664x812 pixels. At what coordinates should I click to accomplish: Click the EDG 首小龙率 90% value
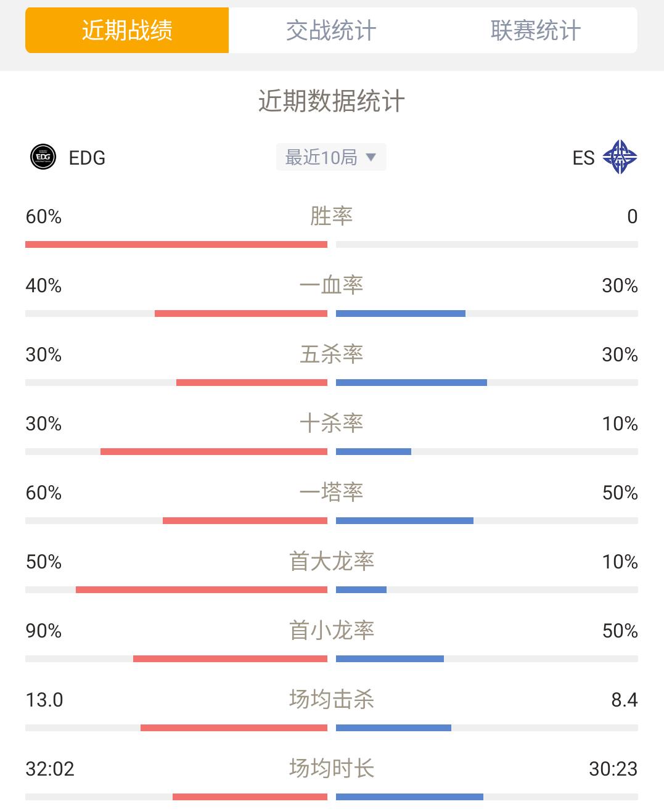pos(44,631)
